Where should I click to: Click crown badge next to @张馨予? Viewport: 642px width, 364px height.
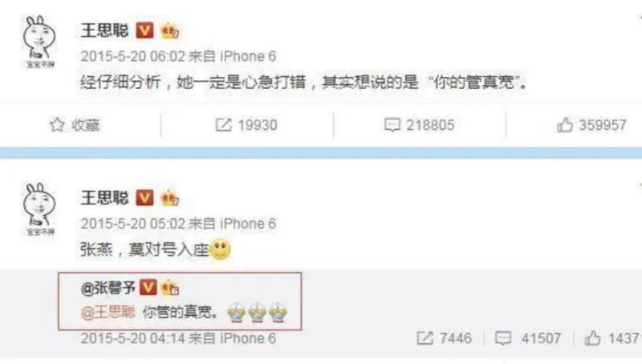pos(170,288)
